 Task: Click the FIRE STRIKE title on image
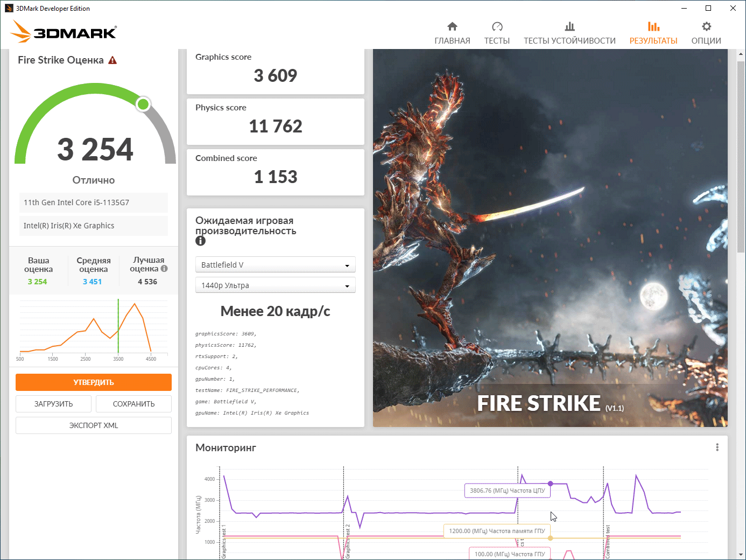[539, 403]
